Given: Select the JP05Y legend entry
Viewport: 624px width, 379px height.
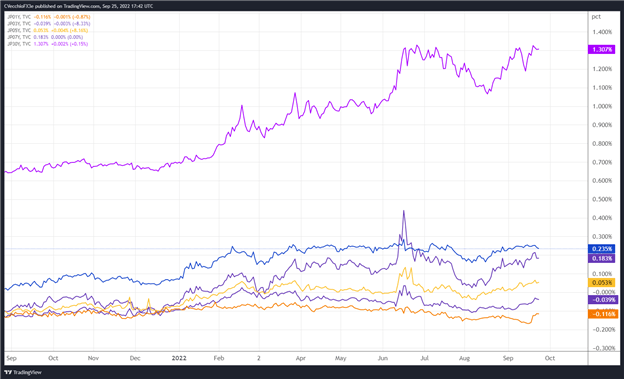Looking at the screenshot, I should (x=48, y=30).
